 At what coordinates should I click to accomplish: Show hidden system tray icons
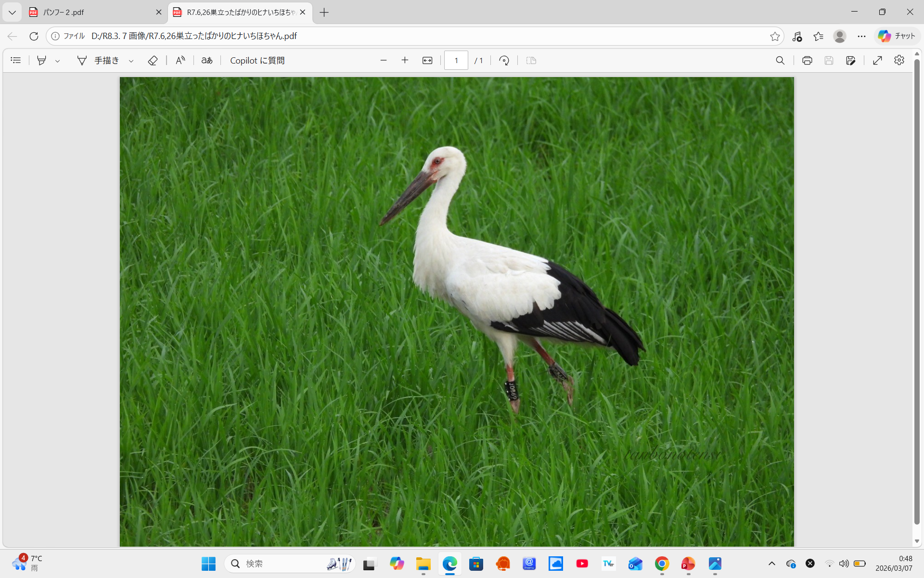tap(772, 564)
